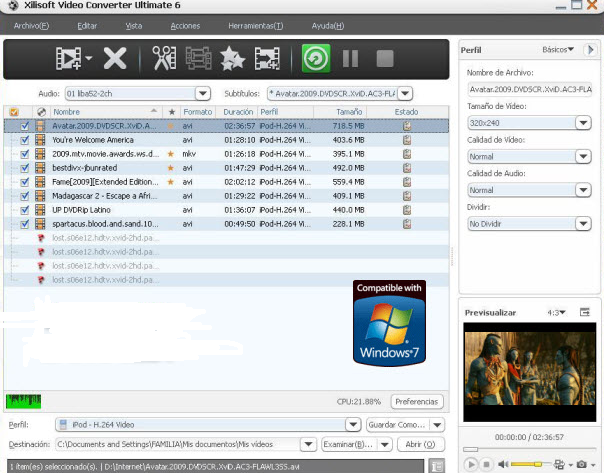Click the film icon beside Madagascar 2
This screenshot has width=604, height=473.
point(40,196)
